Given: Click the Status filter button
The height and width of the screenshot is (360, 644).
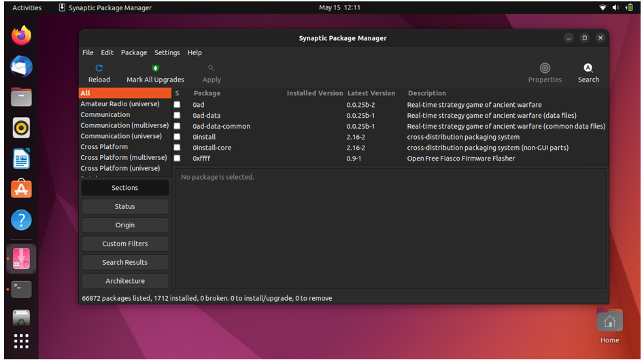Looking at the screenshot, I should pyautogui.click(x=125, y=206).
